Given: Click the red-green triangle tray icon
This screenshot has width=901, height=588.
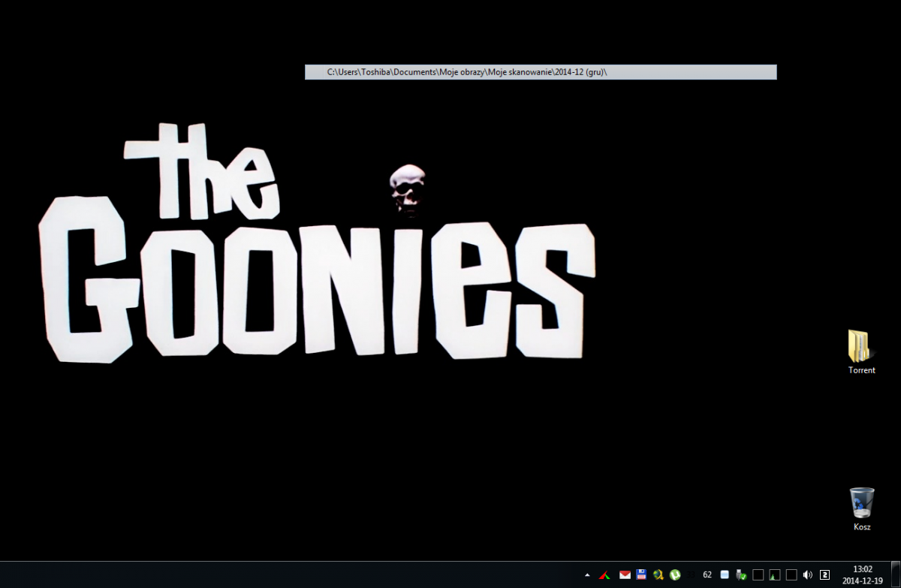Looking at the screenshot, I should pyautogui.click(x=604, y=575).
